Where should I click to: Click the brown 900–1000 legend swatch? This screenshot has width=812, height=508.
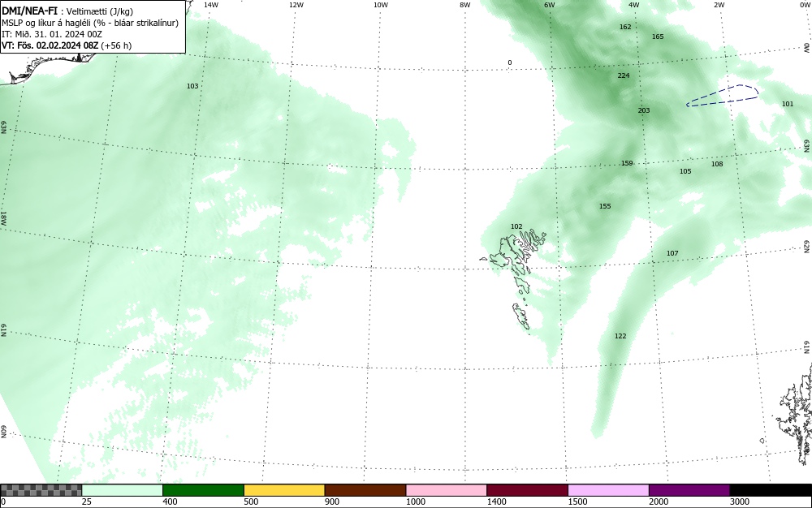[x=365, y=490]
